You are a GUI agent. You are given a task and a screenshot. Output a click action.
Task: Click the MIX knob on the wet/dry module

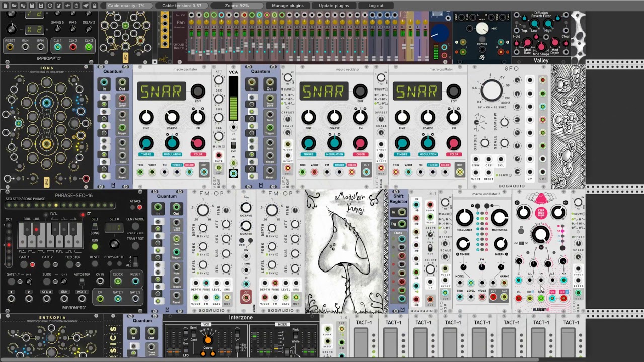[x=482, y=29]
